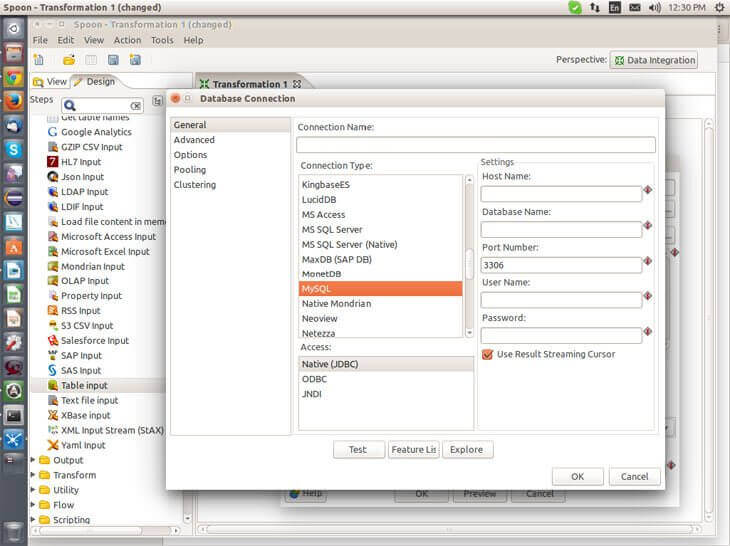This screenshot has height=546, width=730.
Task: Click the Connection Name input field
Action: [x=476, y=145]
